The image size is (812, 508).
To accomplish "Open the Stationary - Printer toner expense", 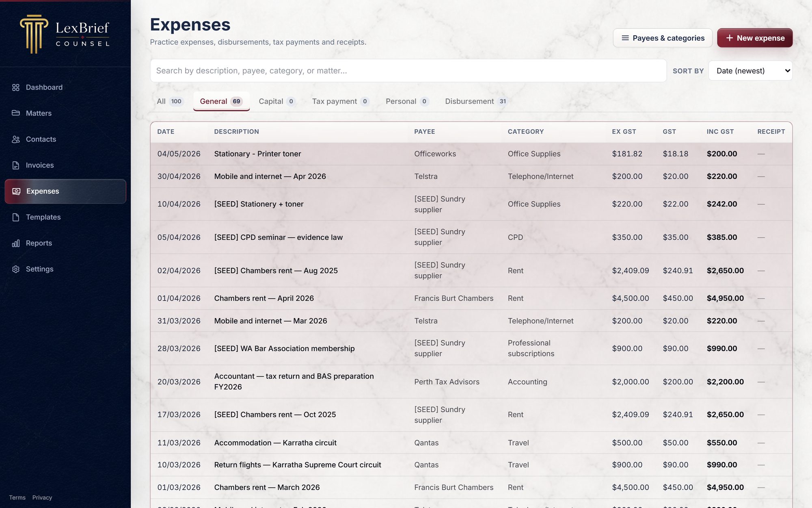I will (471, 154).
